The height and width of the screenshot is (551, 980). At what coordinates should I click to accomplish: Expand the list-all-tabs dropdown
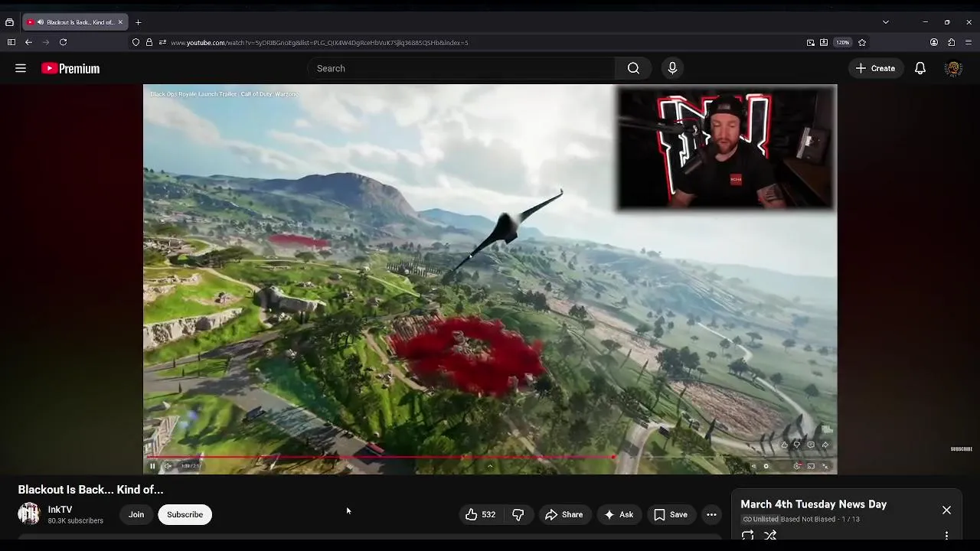tap(886, 22)
